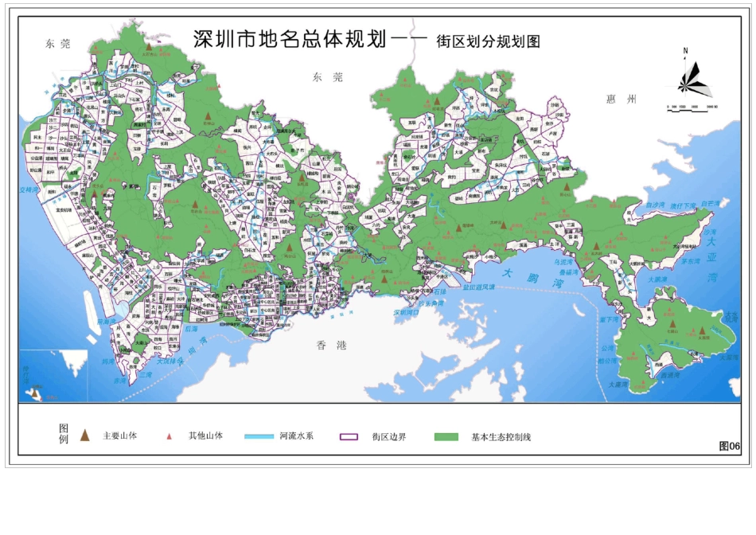Click the 崖下湾 label
756x535 pixels.
coord(609,320)
